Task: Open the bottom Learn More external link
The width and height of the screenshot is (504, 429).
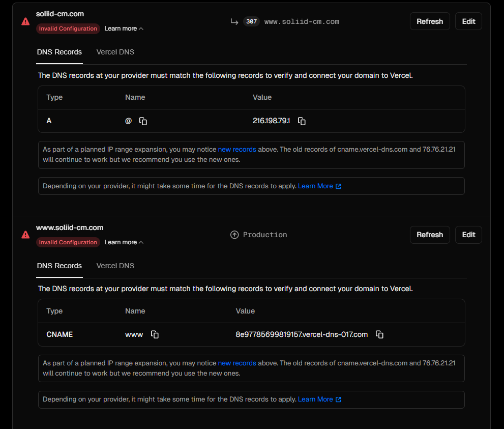Action: click(319, 399)
